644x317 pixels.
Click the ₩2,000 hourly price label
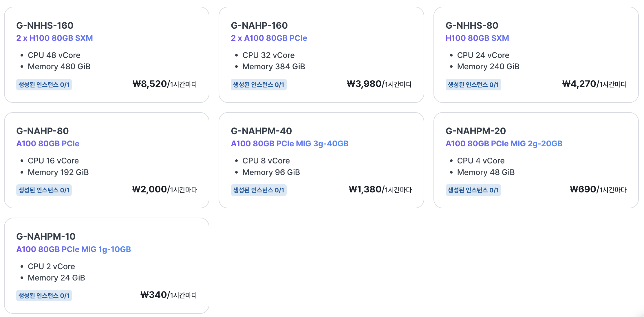[164, 190]
